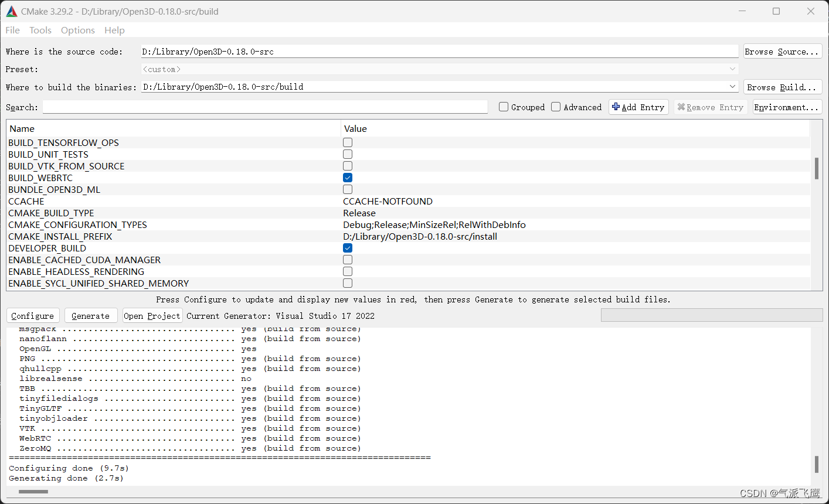Close the CMake window
The height and width of the screenshot is (504, 829).
(x=811, y=11)
